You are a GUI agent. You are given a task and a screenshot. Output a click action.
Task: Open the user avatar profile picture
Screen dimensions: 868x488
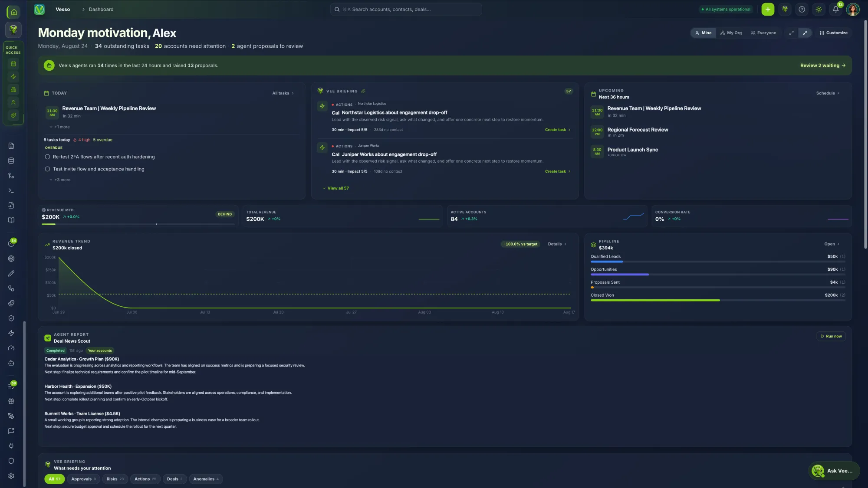tap(852, 9)
